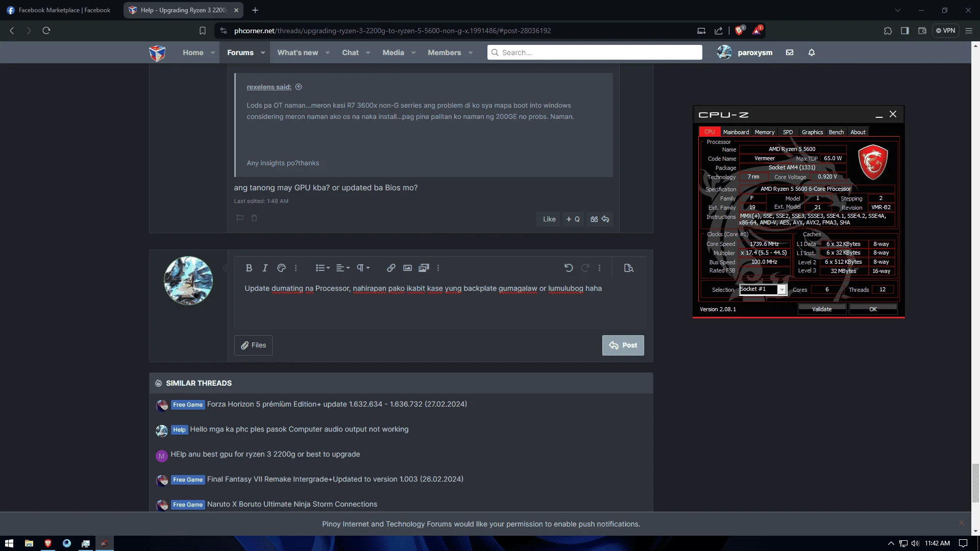
Task: Expand Home menu dropdown arrow
Action: 213,53
